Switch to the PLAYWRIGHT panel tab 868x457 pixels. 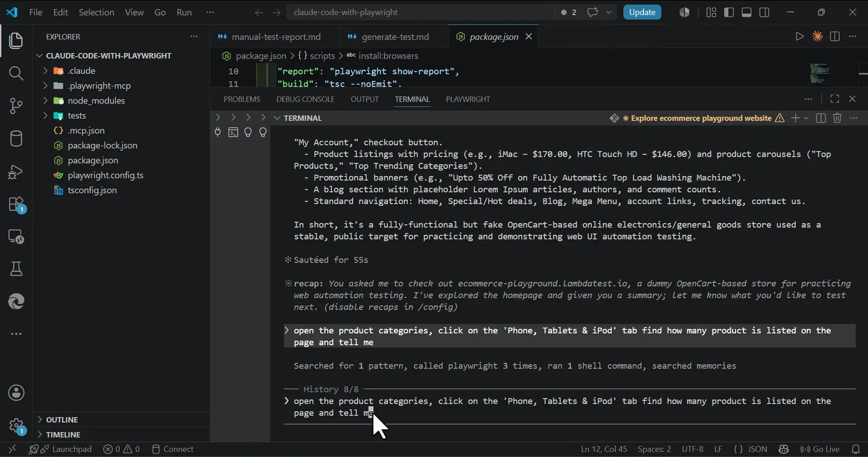[x=468, y=99]
